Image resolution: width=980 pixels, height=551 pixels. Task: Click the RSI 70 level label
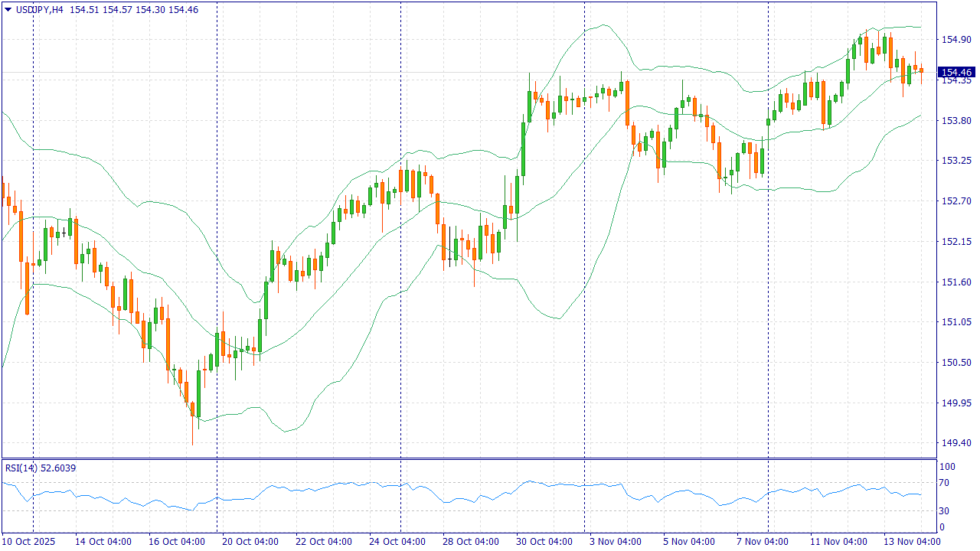click(x=946, y=483)
